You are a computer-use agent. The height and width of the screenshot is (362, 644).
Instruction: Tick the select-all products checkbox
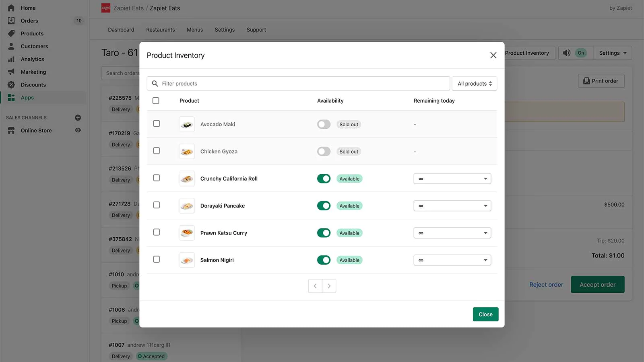click(156, 101)
